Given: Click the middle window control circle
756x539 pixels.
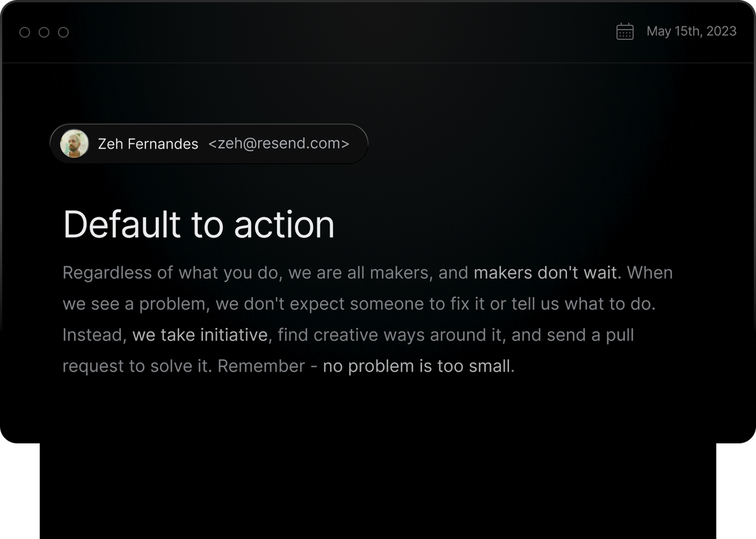Looking at the screenshot, I should [44, 32].
